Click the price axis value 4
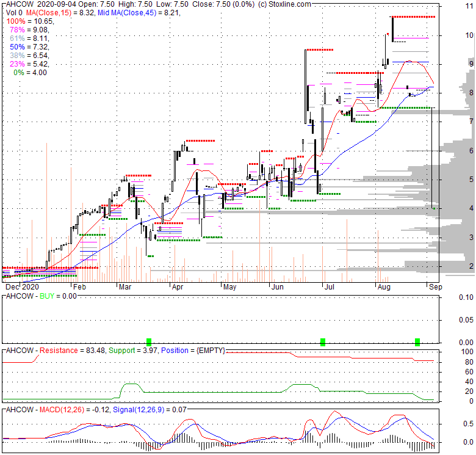Screen dimensions: 476x455 (x=471, y=208)
